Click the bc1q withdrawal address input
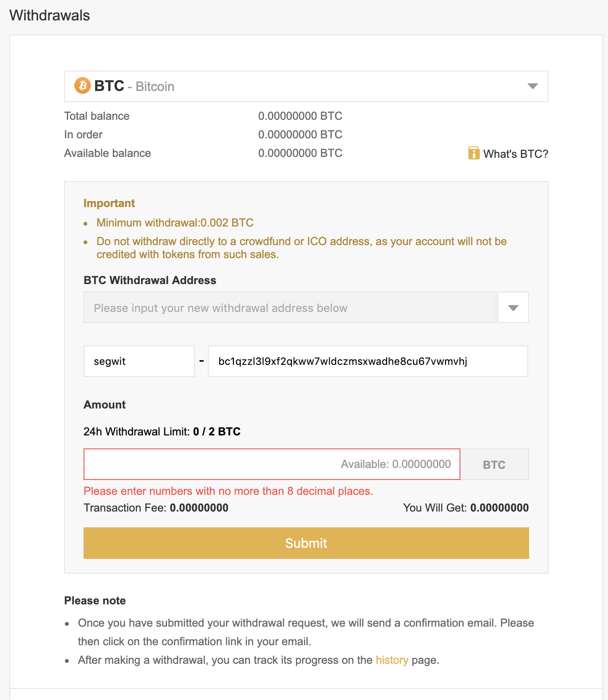The image size is (608, 700). click(x=368, y=361)
